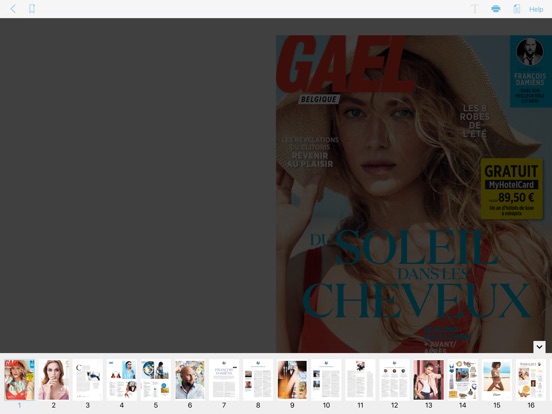Screen dimensions: 552x414
Task: Print the magazine with the printer icon
Action: click(x=496, y=9)
